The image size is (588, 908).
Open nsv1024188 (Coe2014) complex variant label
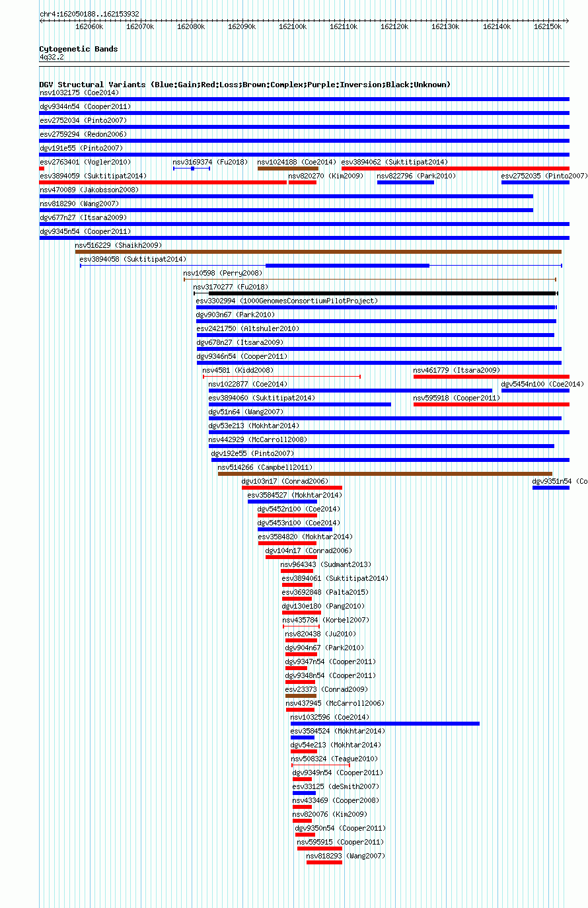[297, 162]
